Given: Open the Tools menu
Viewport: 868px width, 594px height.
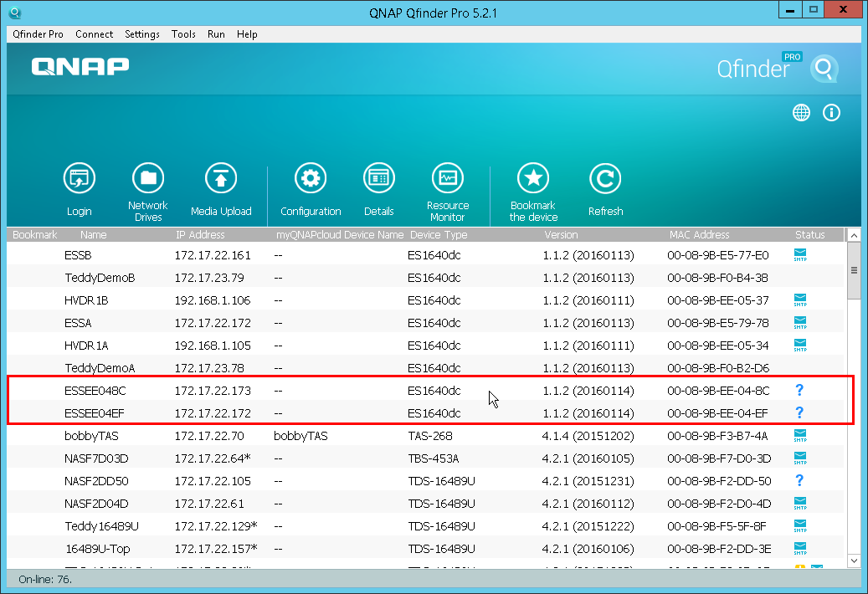Looking at the screenshot, I should (183, 34).
